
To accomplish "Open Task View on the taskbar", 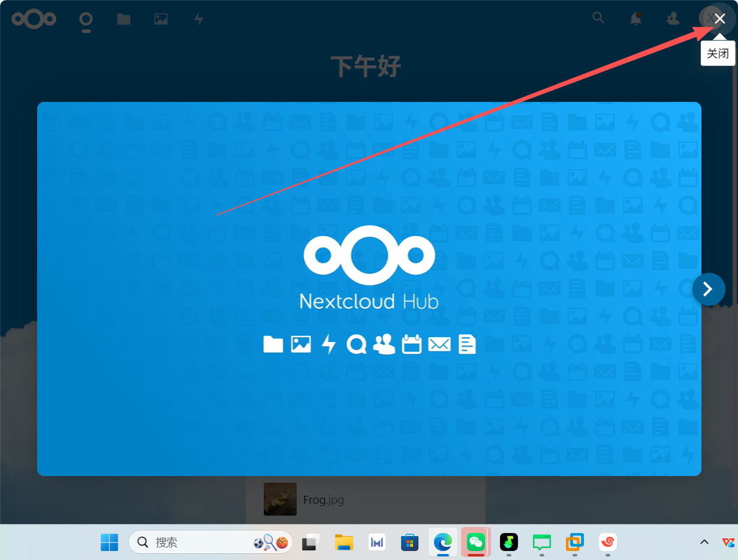I will tap(311, 542).
